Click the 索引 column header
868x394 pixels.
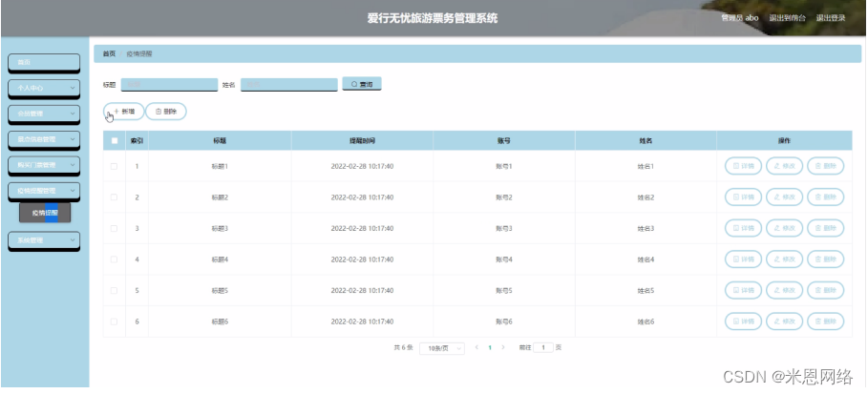point(137,140)
